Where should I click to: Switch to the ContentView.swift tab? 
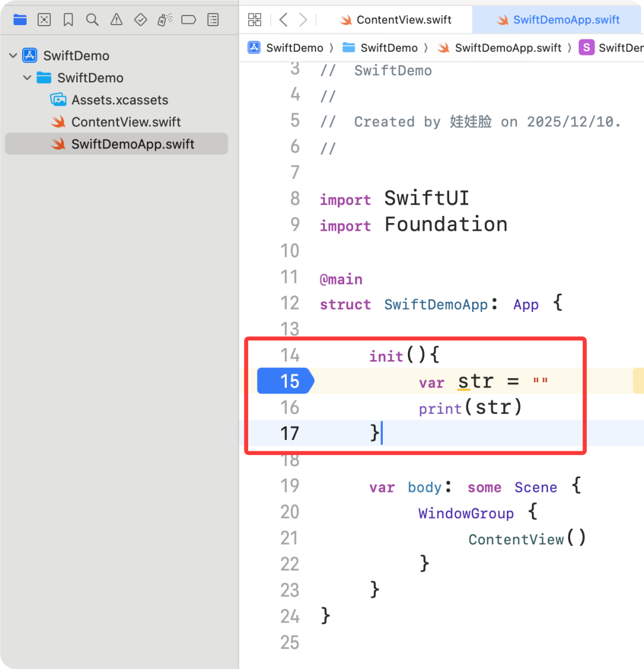(395, 20)
